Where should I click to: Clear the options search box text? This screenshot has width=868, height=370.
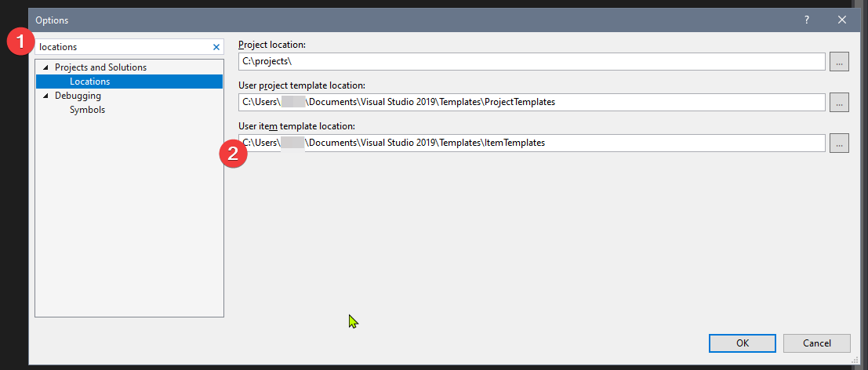216,47
